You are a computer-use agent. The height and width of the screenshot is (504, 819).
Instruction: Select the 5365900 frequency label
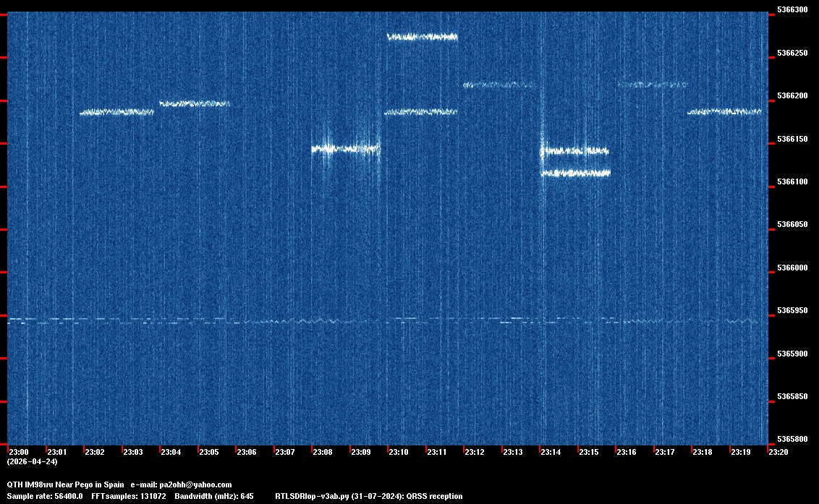tap(792, 354)
